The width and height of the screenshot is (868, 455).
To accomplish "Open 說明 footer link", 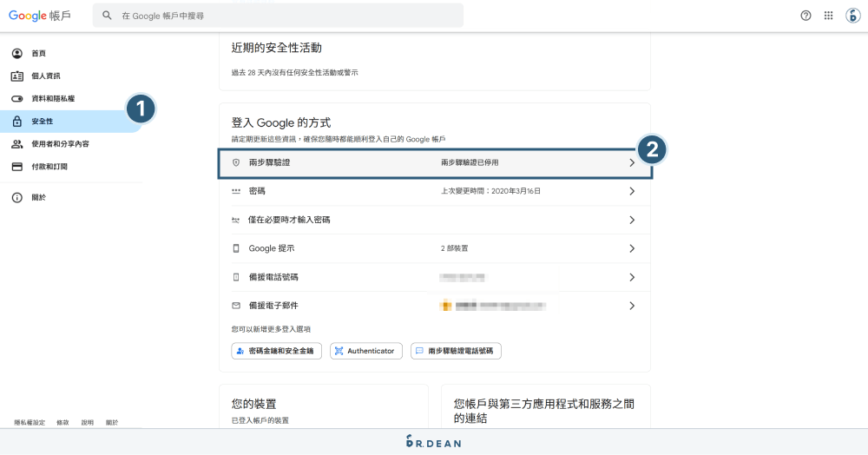I will (x=88, y=422).
